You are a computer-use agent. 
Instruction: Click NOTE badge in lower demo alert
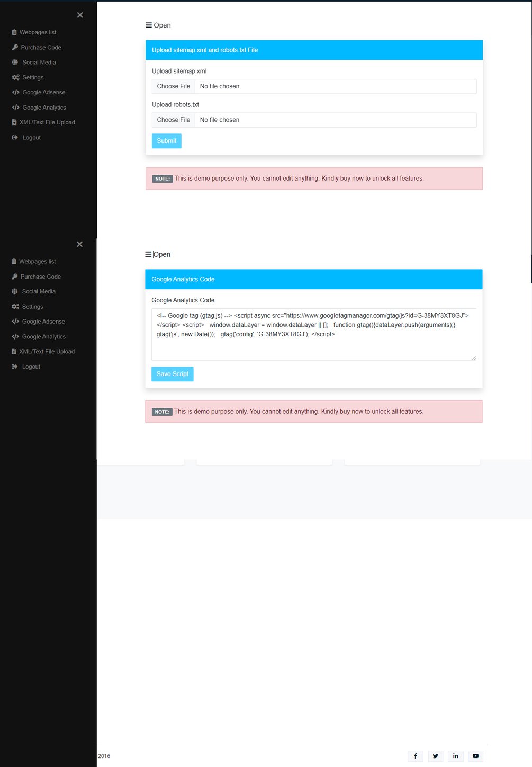pos(162,412)
